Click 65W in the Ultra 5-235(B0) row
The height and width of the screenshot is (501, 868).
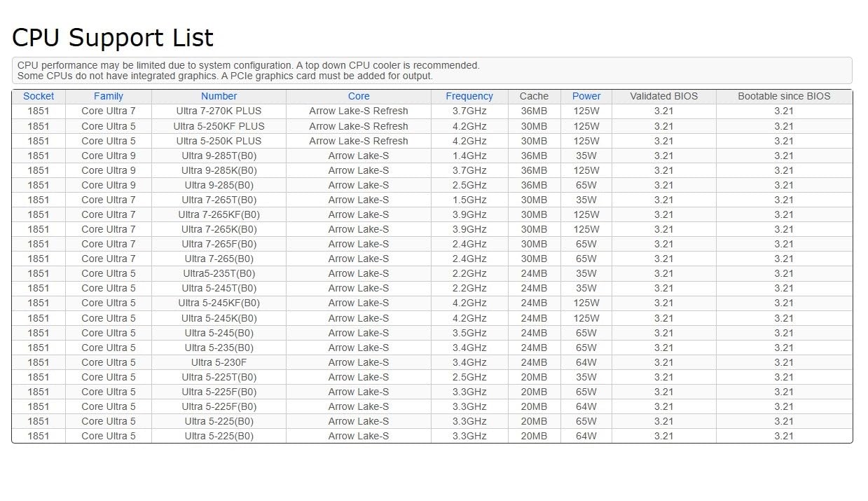click(586, 348)
